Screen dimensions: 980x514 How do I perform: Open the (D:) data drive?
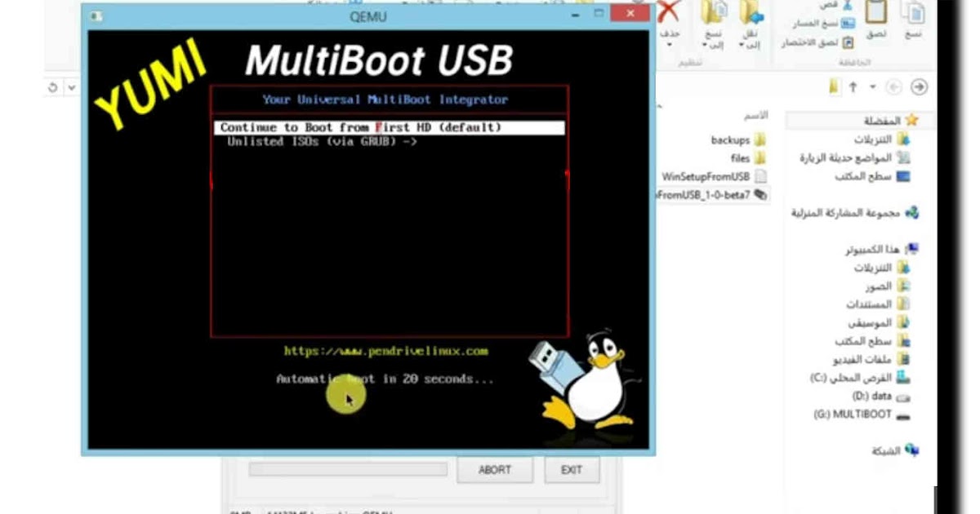[881, 396]
